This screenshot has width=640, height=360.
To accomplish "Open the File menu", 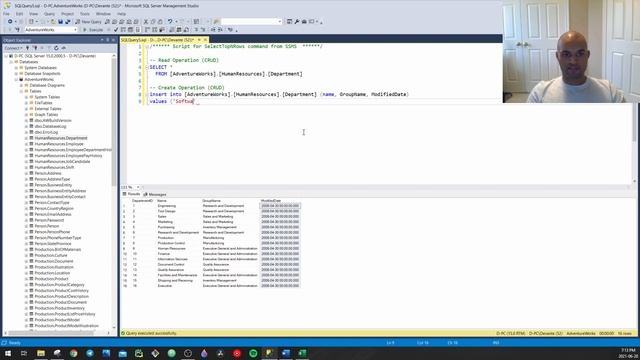I will 6,14.
